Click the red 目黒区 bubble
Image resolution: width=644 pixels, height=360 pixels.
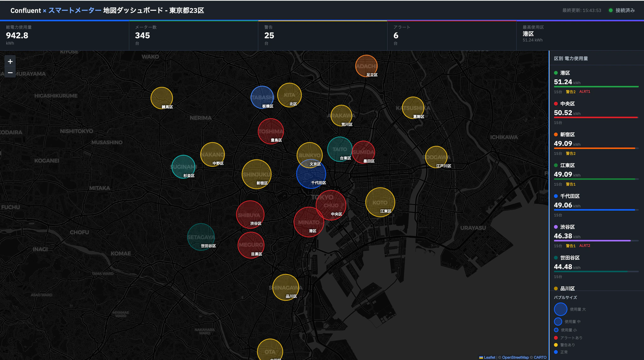click(x=251, y=245)
